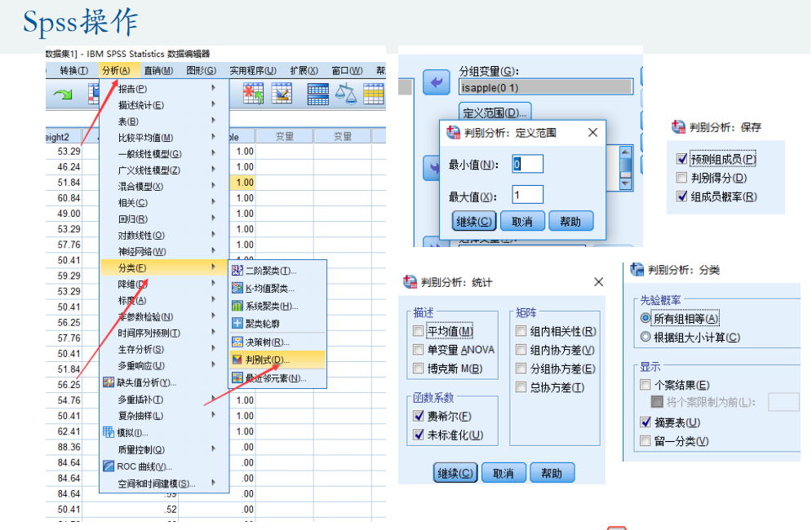Viewport: 812px width, 530px height.
Task: Open the Extensions (扩展) menu
Action: (304, 70)
